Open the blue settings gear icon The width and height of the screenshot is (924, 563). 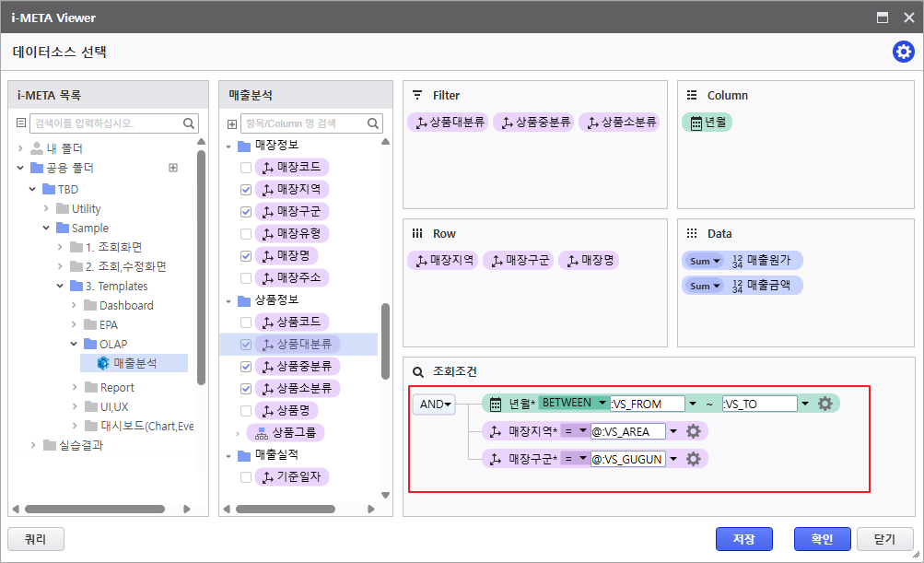click(x=903, y=52)
